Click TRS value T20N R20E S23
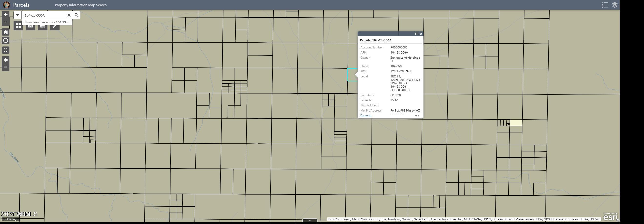 (x=401, y=71)
